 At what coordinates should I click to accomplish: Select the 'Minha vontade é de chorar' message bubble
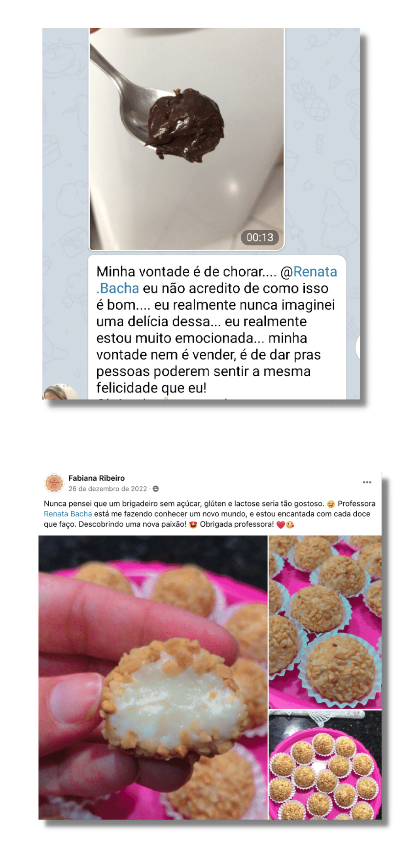point(217,327)
